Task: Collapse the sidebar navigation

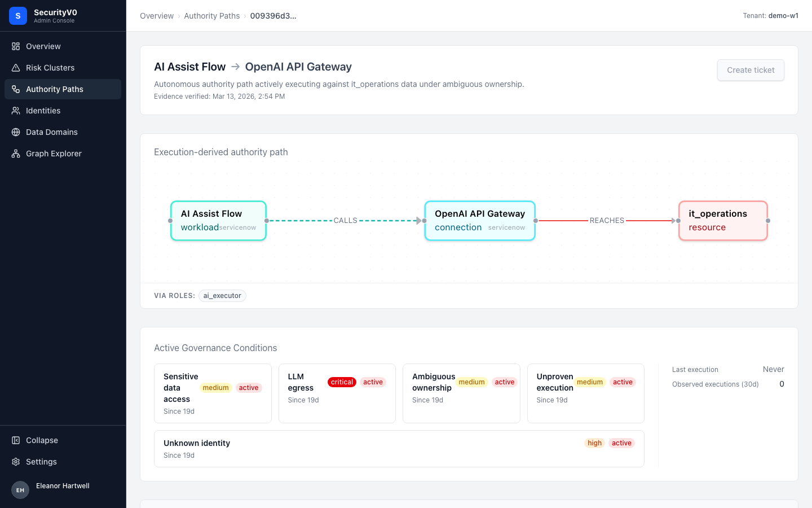Action: point(63,440)
